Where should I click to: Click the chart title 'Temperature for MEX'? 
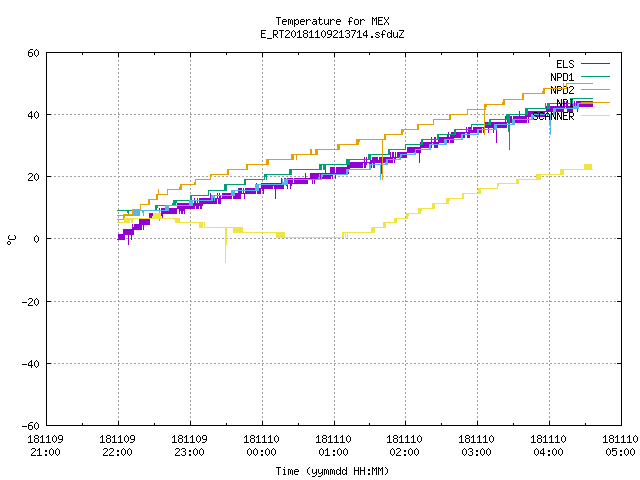click(x=332, y=21)
